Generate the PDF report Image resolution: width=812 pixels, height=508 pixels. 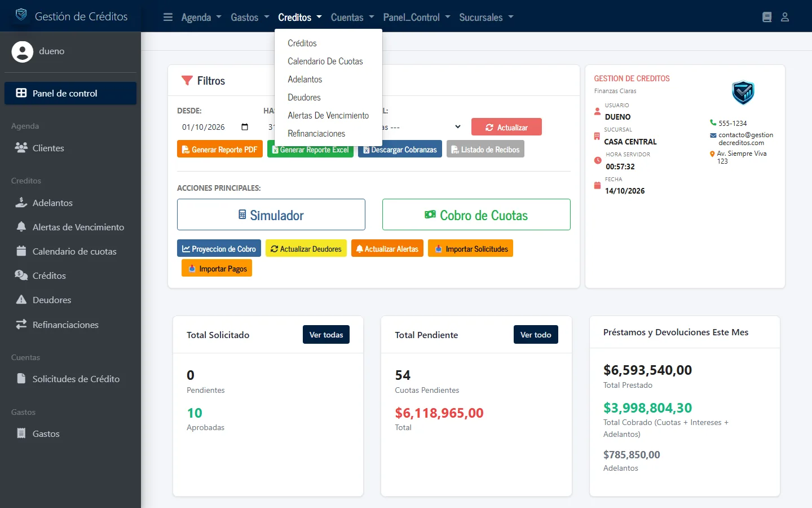[x=220, y=149]
